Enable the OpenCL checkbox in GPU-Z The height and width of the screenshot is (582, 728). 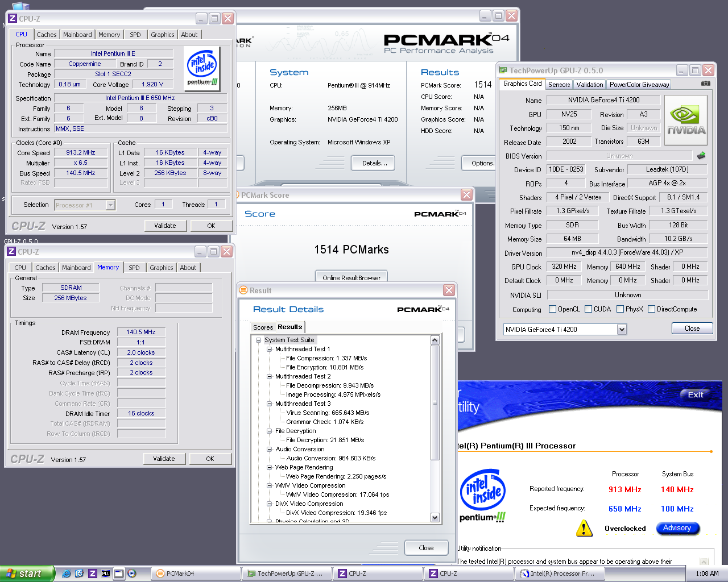[552, 309]
